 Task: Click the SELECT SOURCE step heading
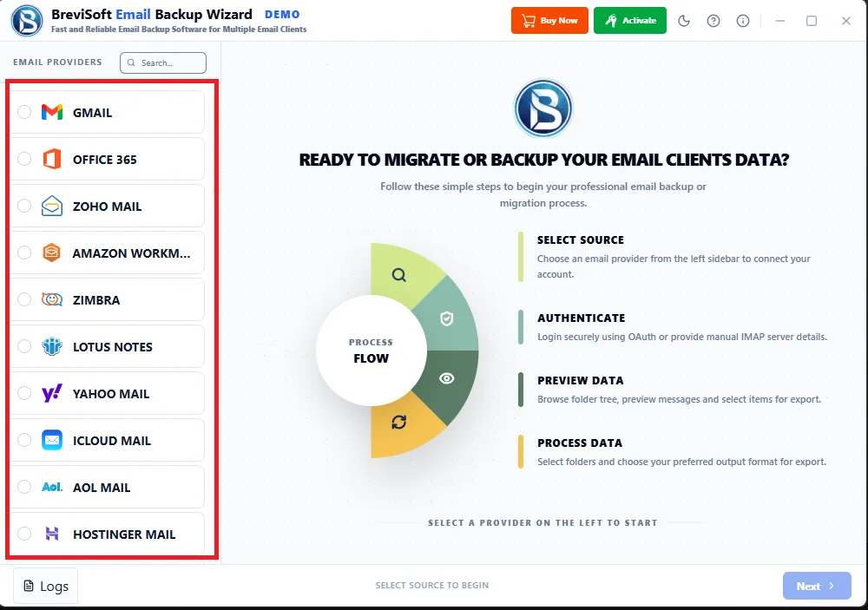581,239
